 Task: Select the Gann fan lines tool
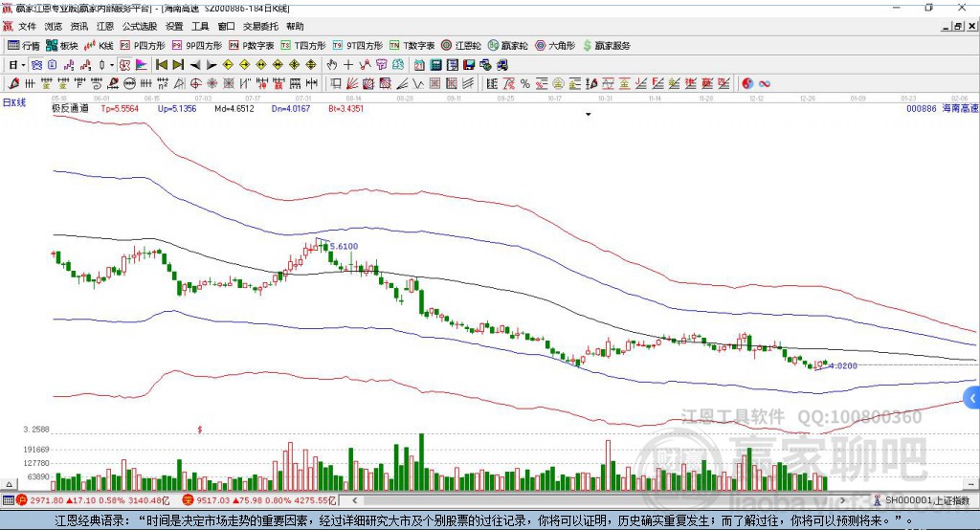coord(352,84)
